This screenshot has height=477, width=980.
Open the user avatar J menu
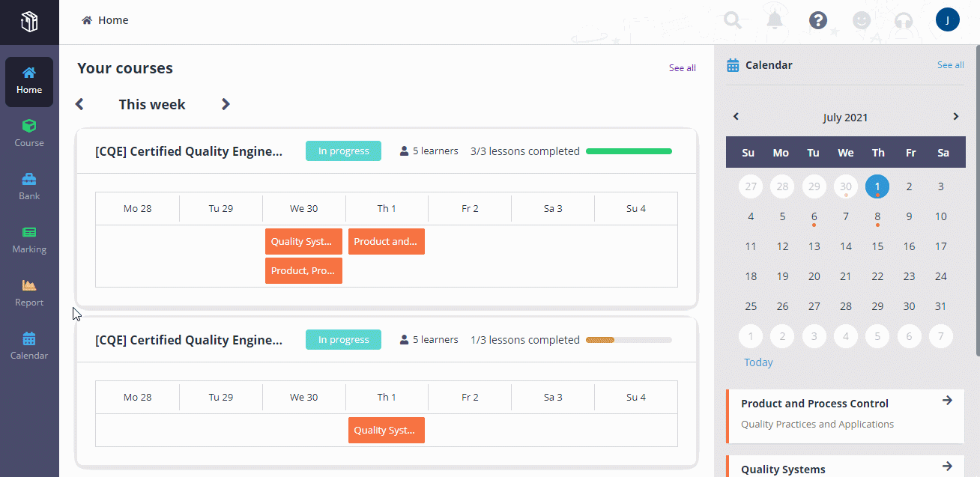pos(948,20)
